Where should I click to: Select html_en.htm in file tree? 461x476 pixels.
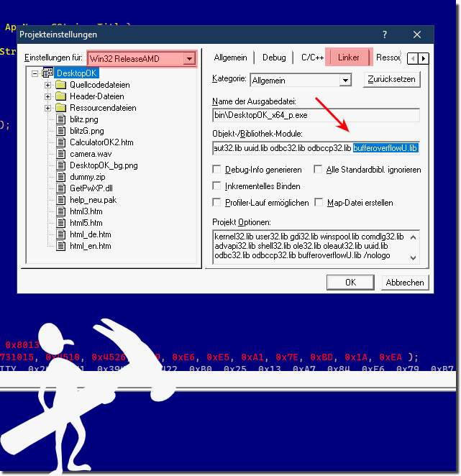click(x=90, y=246)
